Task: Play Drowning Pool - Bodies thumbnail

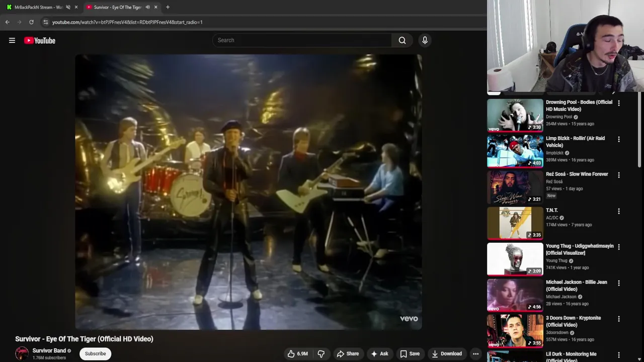Action: coord(515,115)
